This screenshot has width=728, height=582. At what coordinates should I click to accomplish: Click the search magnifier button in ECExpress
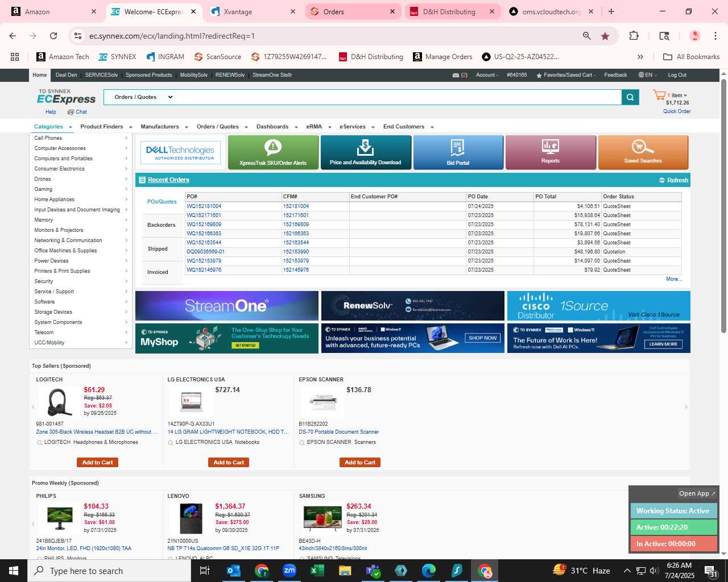click(x=630, y=97)
